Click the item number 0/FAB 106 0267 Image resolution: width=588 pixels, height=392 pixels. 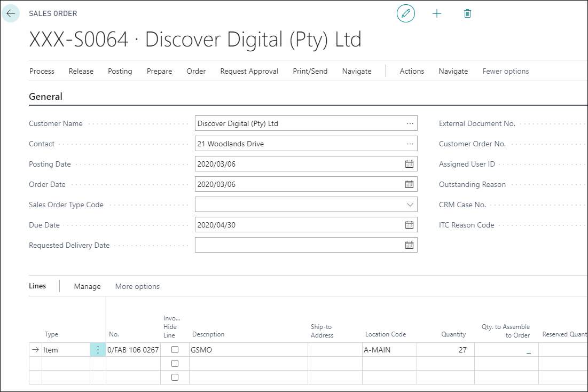coord(133,350)
